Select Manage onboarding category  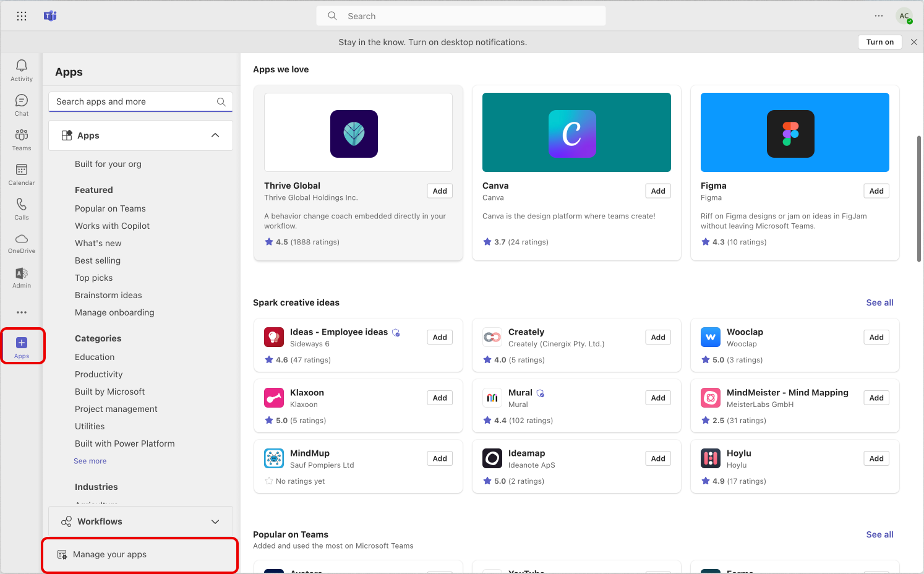[114, 312]
